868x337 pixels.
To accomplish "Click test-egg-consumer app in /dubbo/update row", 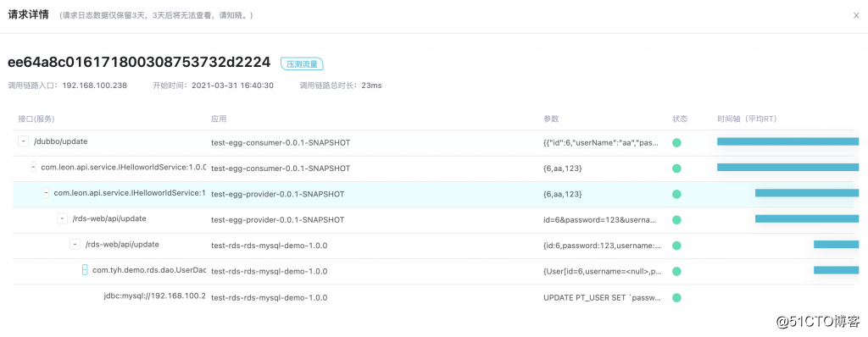I will [281, 143].
